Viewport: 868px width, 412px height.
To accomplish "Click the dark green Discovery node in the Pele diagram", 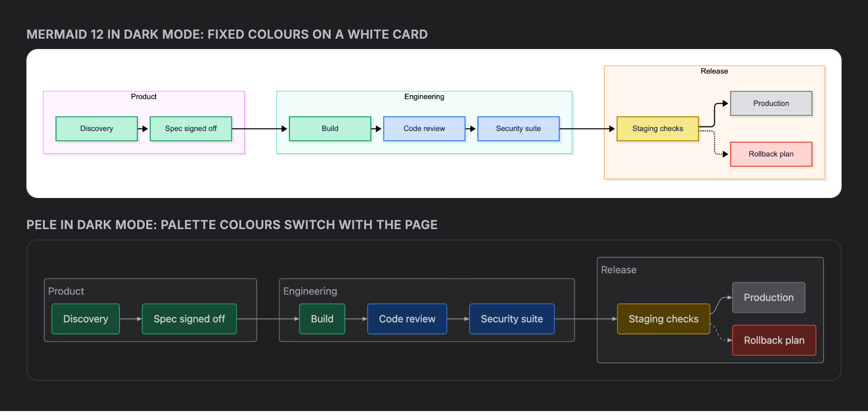I will (85, 319).
